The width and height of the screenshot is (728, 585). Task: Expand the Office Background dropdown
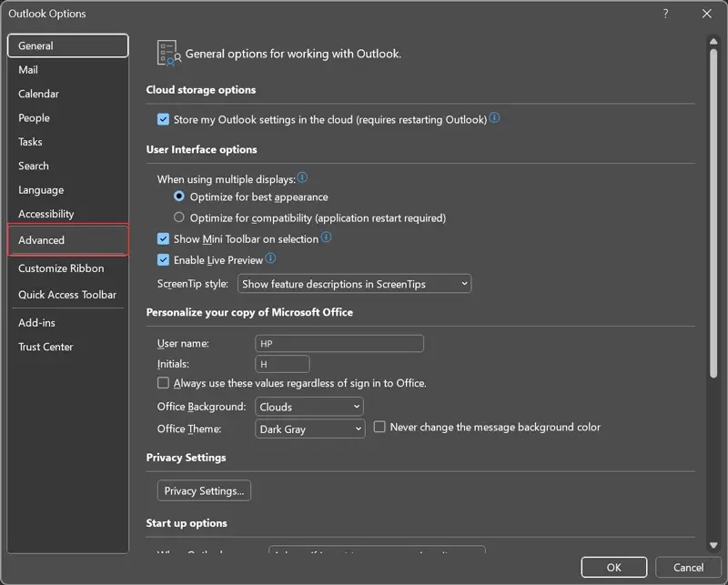coord(309,407)
